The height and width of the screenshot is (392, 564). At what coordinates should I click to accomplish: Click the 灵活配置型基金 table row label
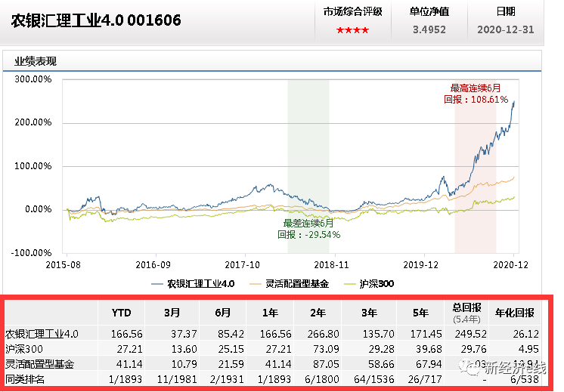coord(39,364)
